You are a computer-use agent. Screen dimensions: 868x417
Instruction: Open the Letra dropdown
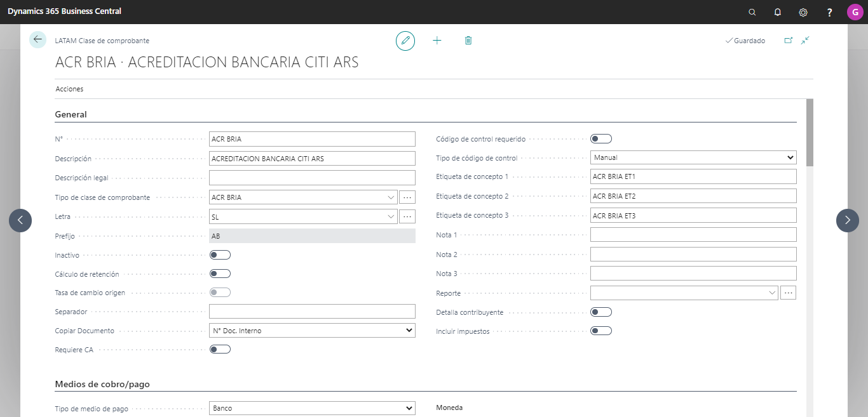391,216
